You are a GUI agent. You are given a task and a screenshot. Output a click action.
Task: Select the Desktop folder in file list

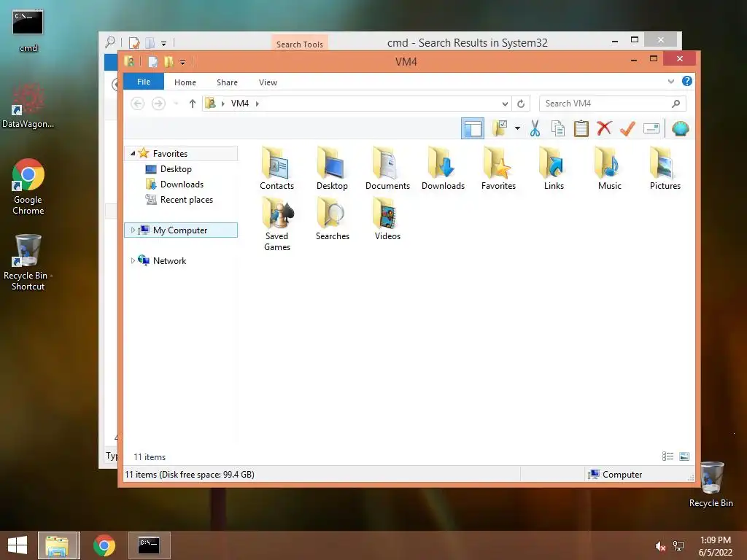click(x=332, y=168)
